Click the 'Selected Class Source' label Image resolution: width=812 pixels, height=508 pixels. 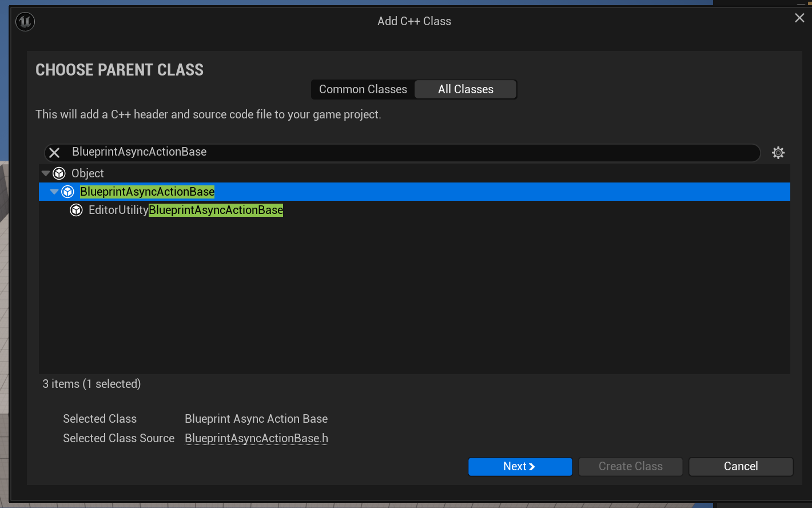click(118, 438)
